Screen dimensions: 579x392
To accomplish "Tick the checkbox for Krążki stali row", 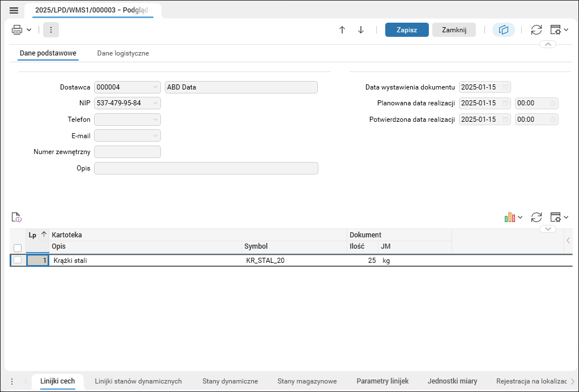I will pyautogui.click(x=18, y=260).
